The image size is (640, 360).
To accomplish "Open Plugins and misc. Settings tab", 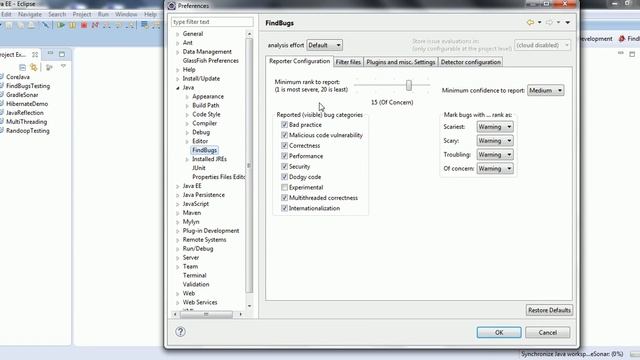I will tap(400, 62).
